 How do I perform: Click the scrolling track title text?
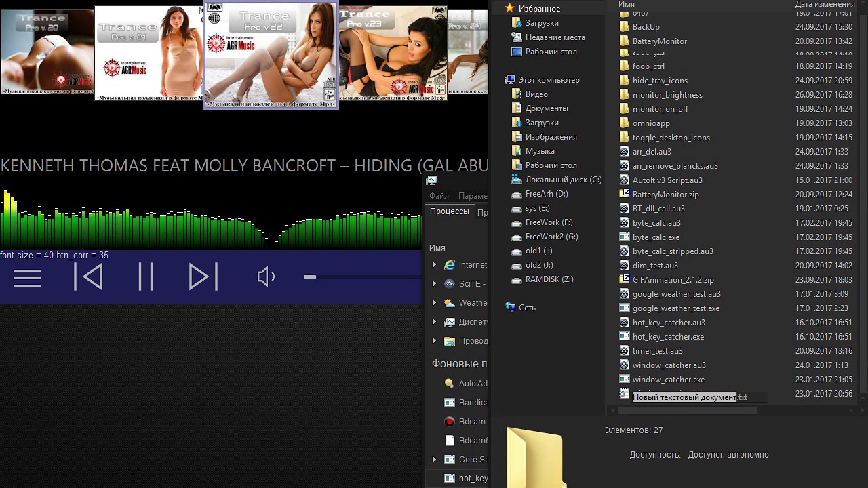(244, 166)
